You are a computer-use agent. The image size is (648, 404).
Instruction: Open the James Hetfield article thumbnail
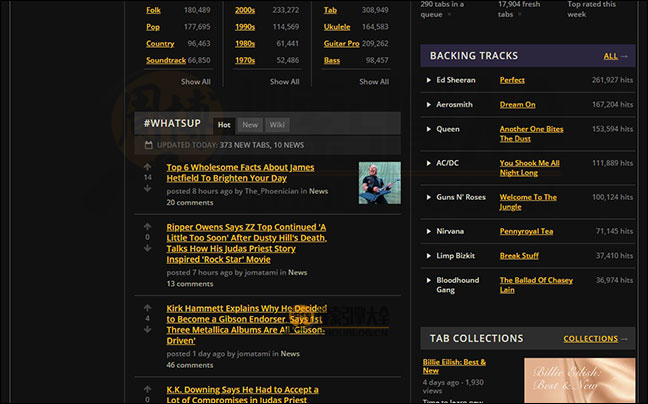pos(379,183)
